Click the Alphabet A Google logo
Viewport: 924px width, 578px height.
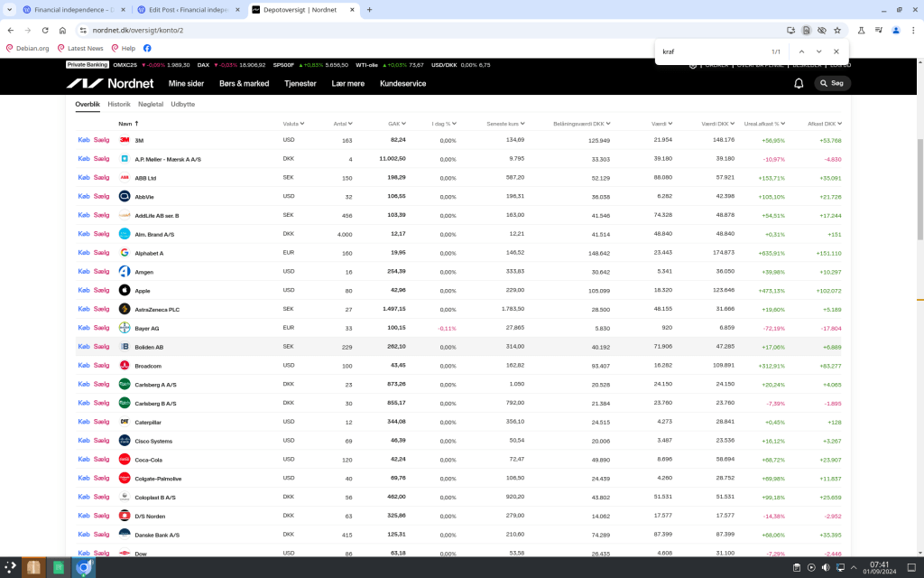click(125, 253)
